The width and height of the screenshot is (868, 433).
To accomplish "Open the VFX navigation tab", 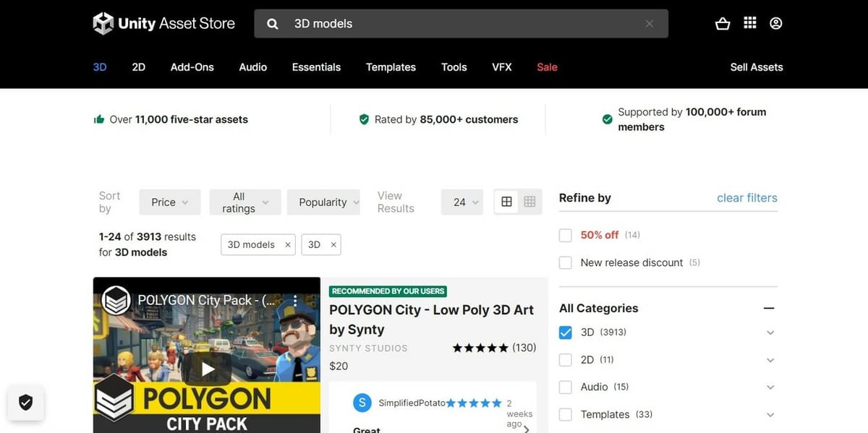I will 502,67.
